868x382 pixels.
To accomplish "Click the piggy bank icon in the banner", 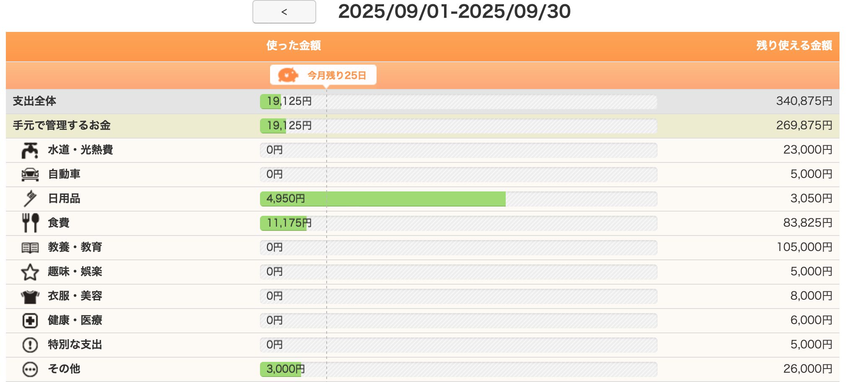I will coord(288,75).
